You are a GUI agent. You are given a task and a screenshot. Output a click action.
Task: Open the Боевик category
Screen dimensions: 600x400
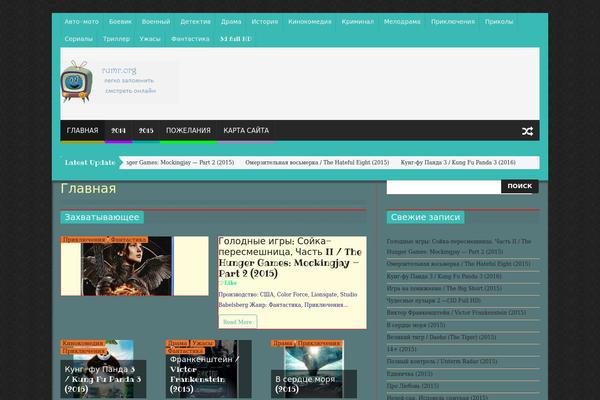(120, 22)
